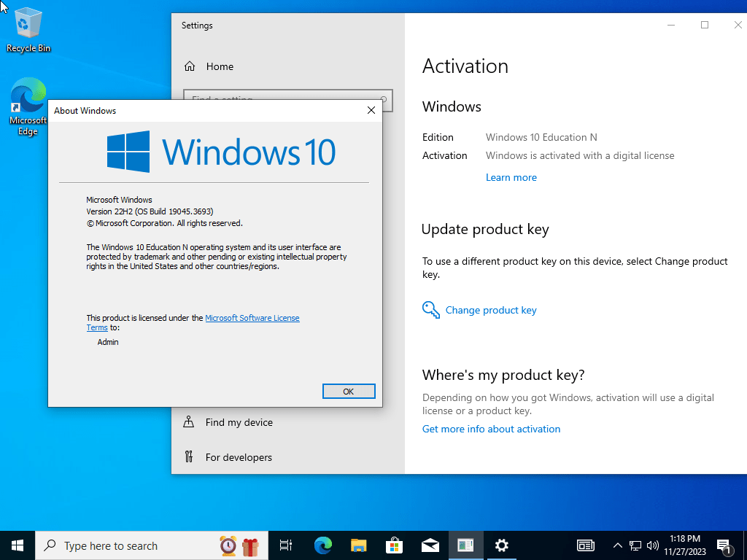Open Microsoft Software License Terms link
Image resolution: width=747 pixels, height=560 pixels.
click(x=252, y=318)
